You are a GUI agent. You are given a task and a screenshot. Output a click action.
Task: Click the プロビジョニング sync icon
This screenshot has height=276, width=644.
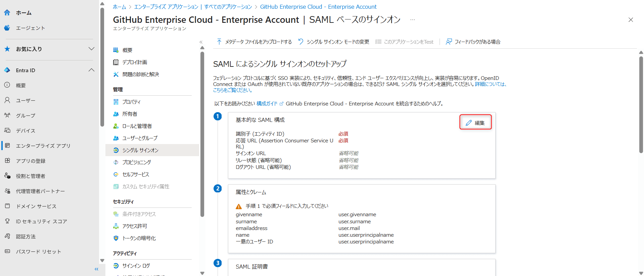(x=116, y=162)
